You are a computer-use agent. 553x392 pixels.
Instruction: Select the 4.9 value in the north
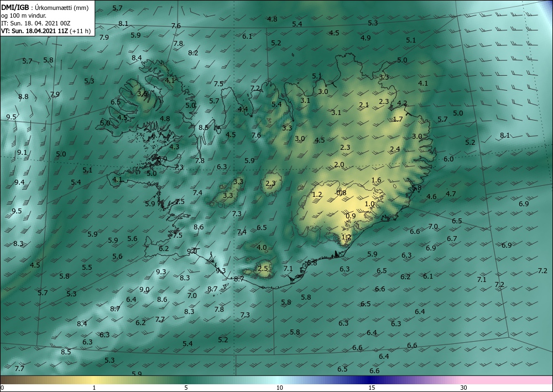coord(366,38)
